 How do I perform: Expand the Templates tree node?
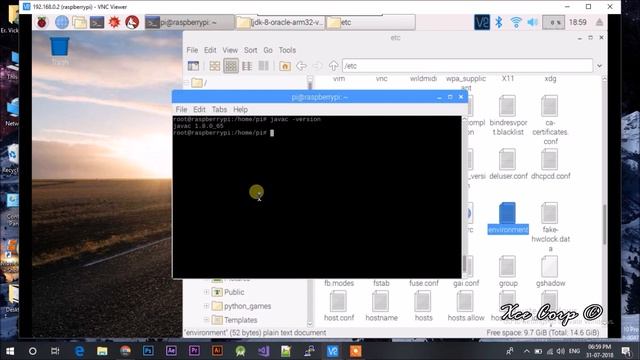click(x=207, y=320)
